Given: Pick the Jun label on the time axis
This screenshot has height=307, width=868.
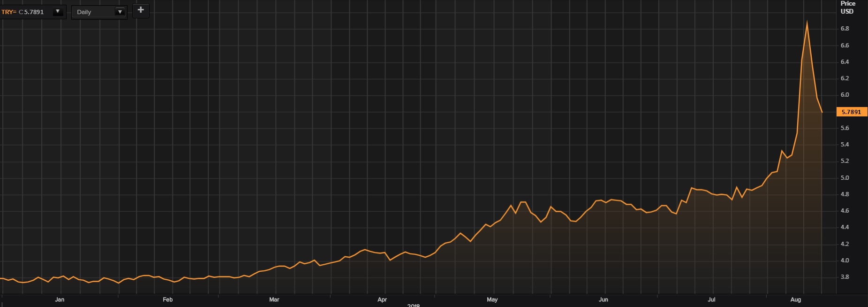Looking at the screenshot, I should [604, 299].
